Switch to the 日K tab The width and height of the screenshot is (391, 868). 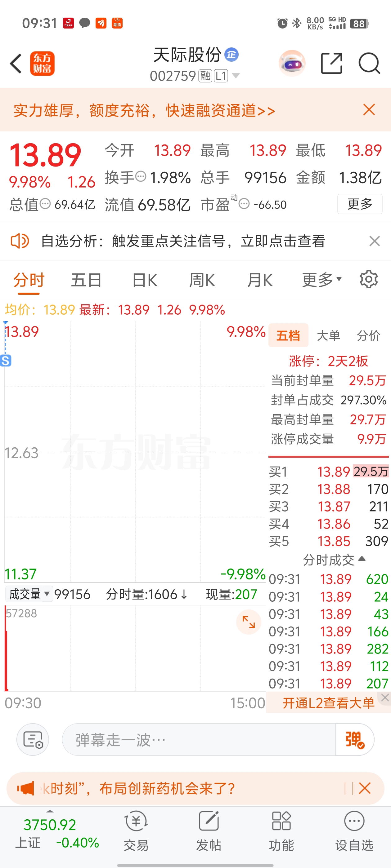145,280
